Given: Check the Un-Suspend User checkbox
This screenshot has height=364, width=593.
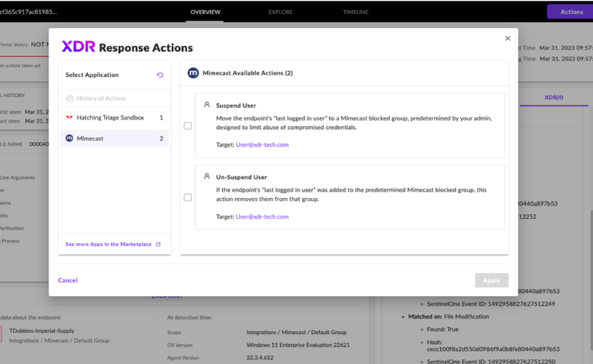Looking at the screenshot, I should click(188, 197).
